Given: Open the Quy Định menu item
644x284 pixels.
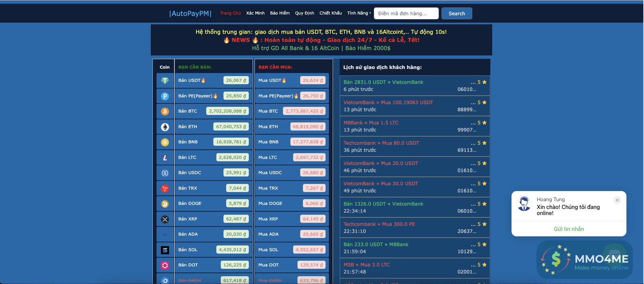Looking at the screenshot, I should click(305, 13).
